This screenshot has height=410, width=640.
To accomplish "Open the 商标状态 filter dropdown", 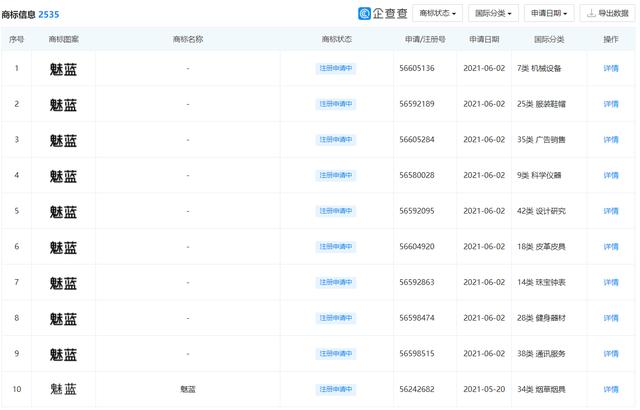I will pos(438,13).
